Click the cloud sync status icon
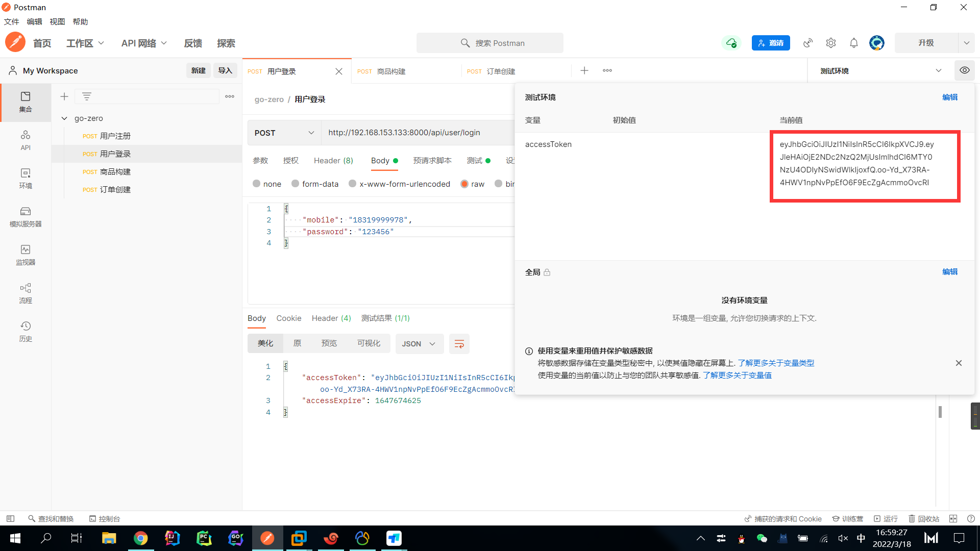This screenshot has height=551, width=980. (731, 43)
